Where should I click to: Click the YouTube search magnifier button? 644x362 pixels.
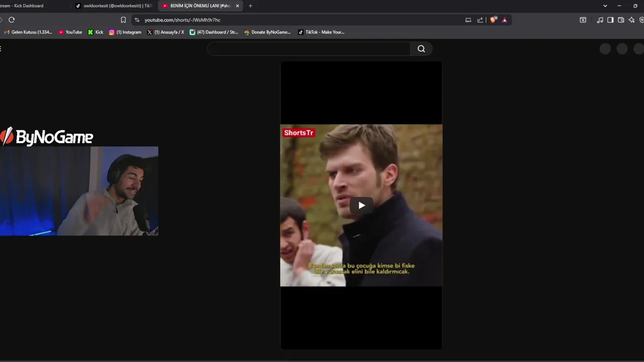click(421, 49)
